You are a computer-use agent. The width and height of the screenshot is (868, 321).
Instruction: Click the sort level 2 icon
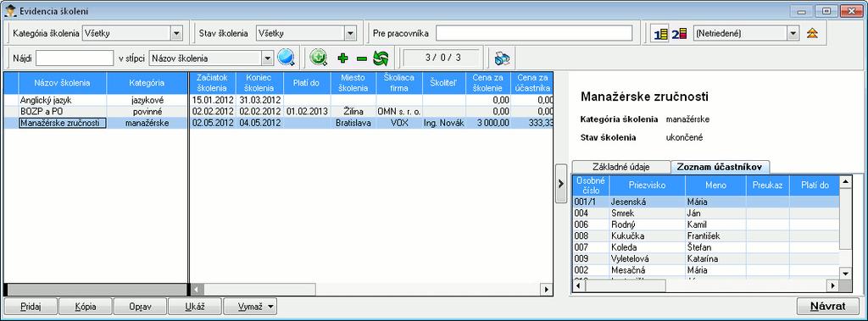(679, 33)
